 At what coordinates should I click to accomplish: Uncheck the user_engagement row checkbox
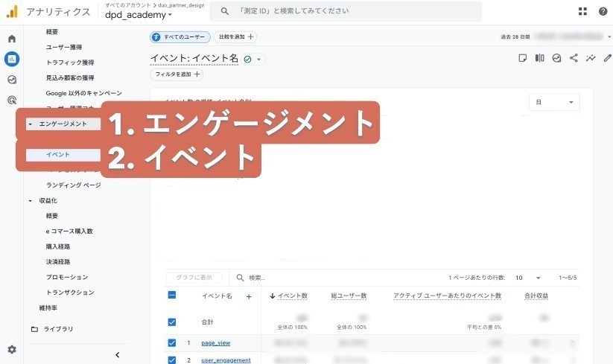(172, 360)
